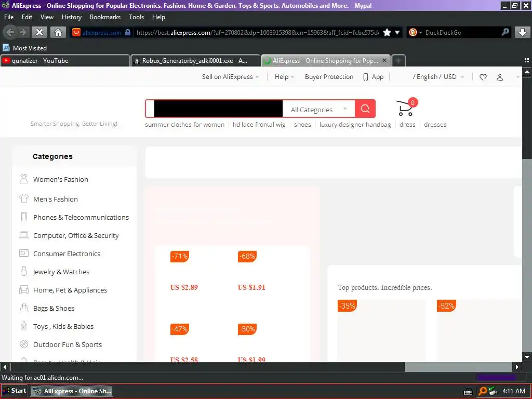Open the Bookmarks menu
Image resolution: width=532 pixels, height=399 pixels.
pyautogui.click(x=105, y=17)
